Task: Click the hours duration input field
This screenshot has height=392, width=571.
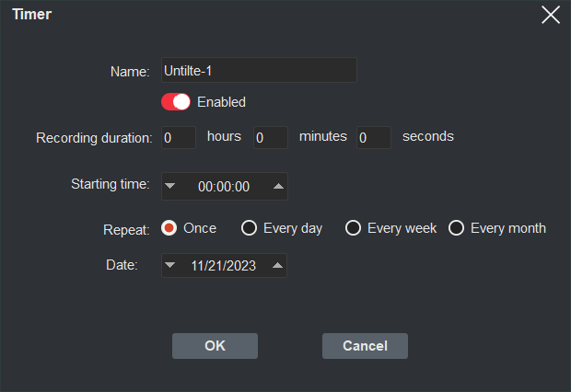Action: point(179,138)
